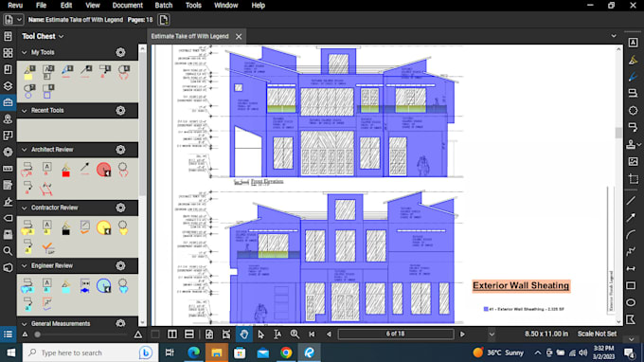Select the Dimension tool in right toolbar
This screenshot has height=362, width=644.
(632, 268)
